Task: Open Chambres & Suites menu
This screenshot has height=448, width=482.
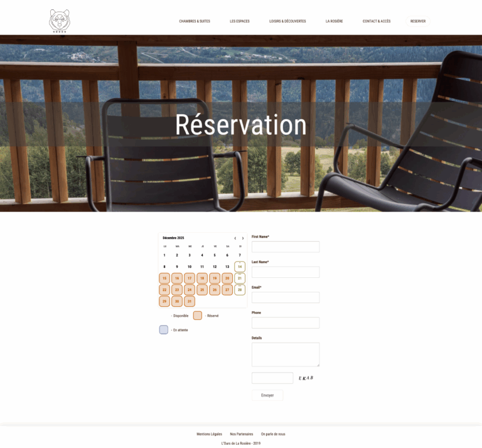Action: 195,21
